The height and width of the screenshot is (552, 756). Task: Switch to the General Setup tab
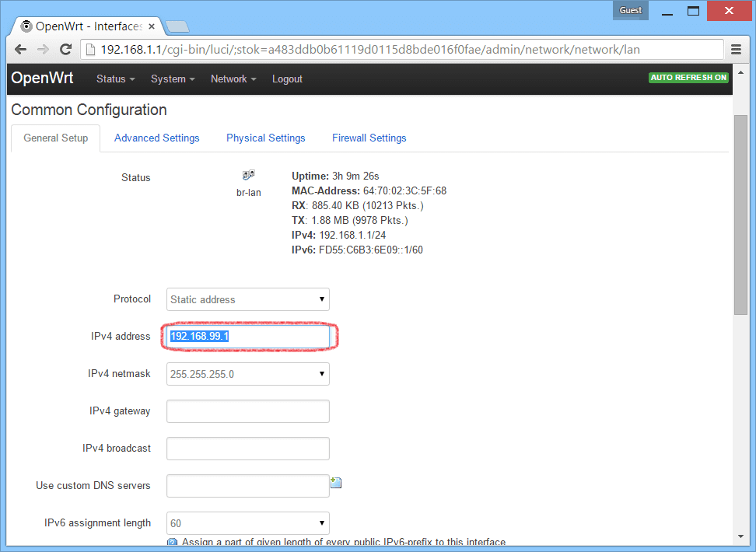click(55, 138)
